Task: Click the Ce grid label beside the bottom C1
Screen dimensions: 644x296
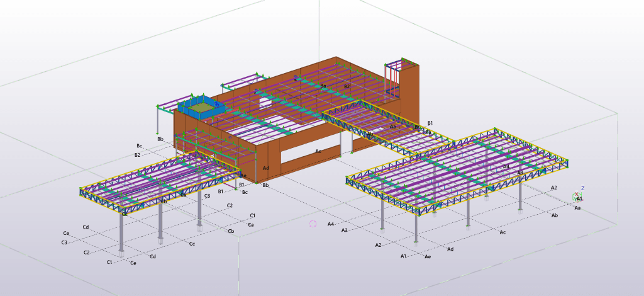Action: tap(133, 263)
